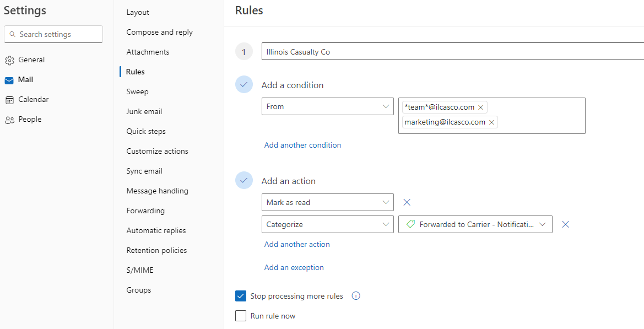This screenshot has width=644, height=329.
Task: Open Customize actions settings
Action: pyautogui.click(x=158, y=151)
